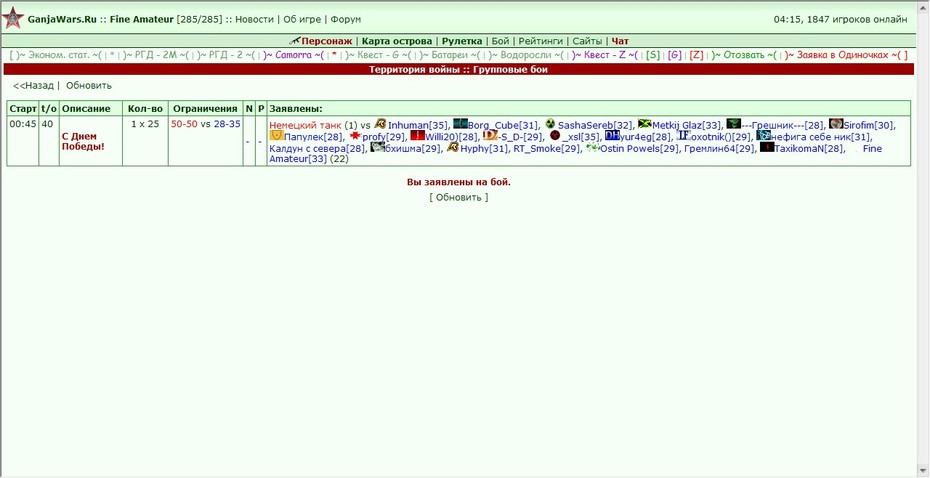The height and width of the screenshot is (478, 930).
Task: Click Заявка в Одиночках quick link
Action: click(x=843, y=55)
